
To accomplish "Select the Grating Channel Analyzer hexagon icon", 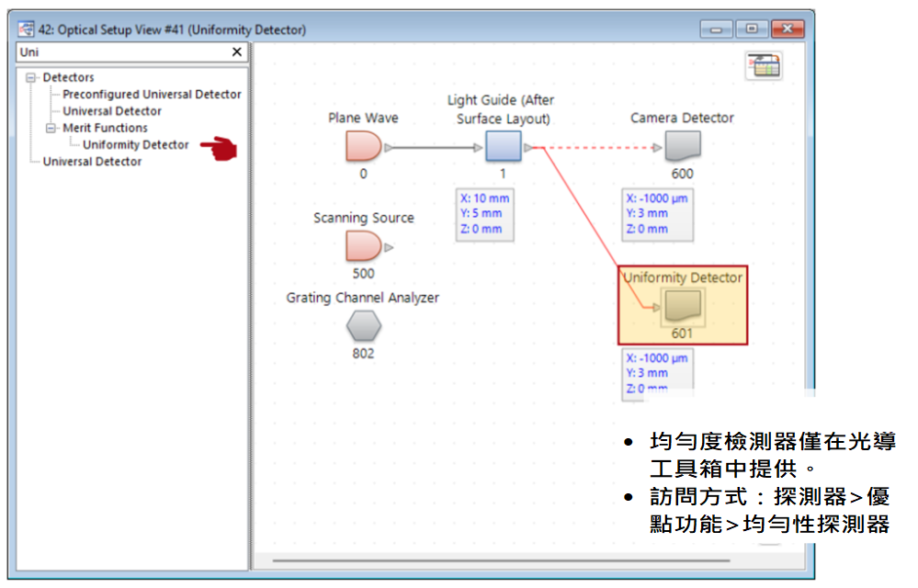I will click(x=364, y=325).
